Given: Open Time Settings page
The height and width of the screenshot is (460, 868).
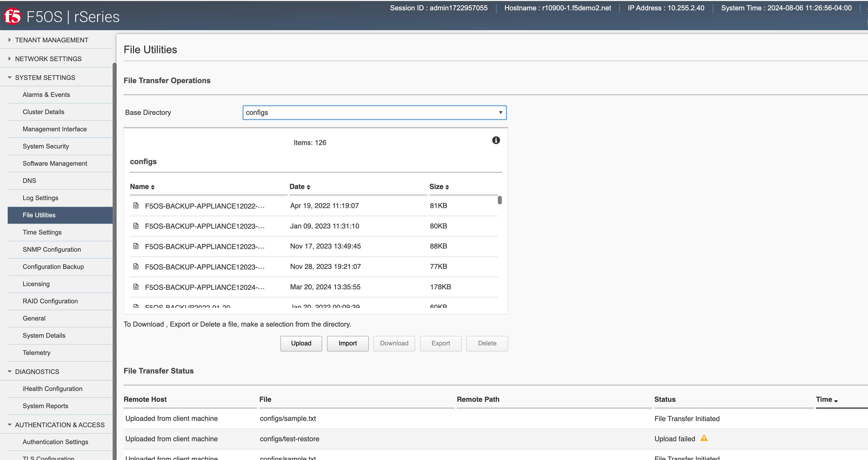Looking at the screenshot, I should pyautogui.click(x=42, y=232).
